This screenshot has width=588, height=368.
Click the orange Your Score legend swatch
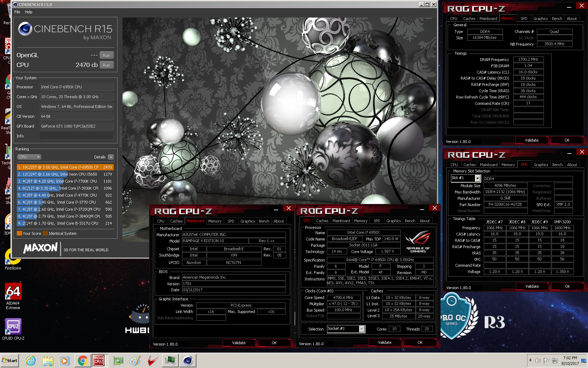[x=19, y=233]
